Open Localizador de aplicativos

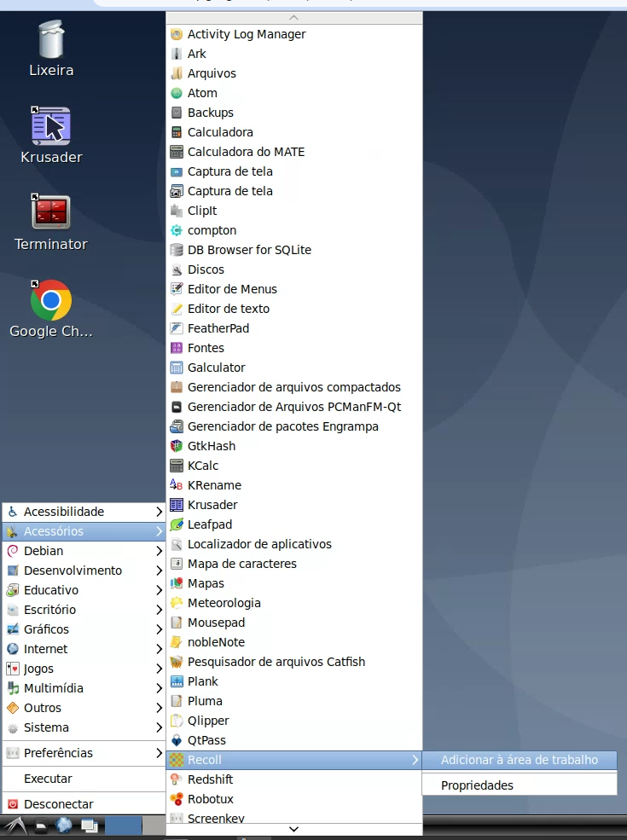click(x=294, y=544)
